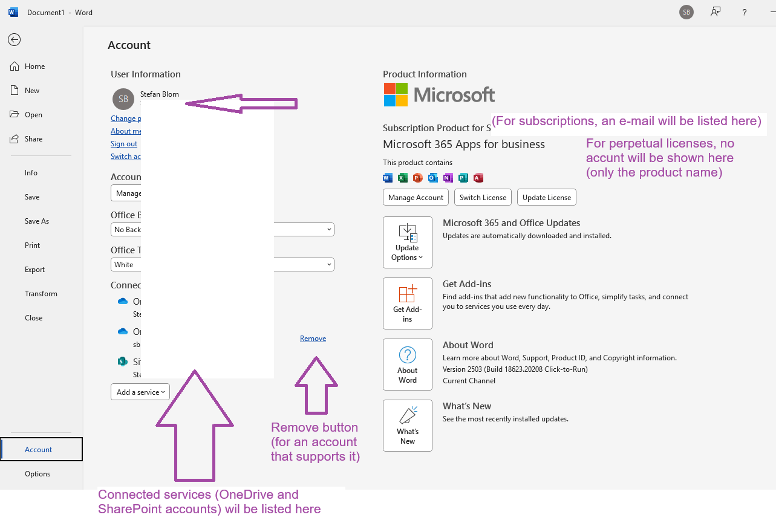Viewport: 776px width, 532px height.
Task: Open the Get Add-ins tile
Action: click(408, 303)
